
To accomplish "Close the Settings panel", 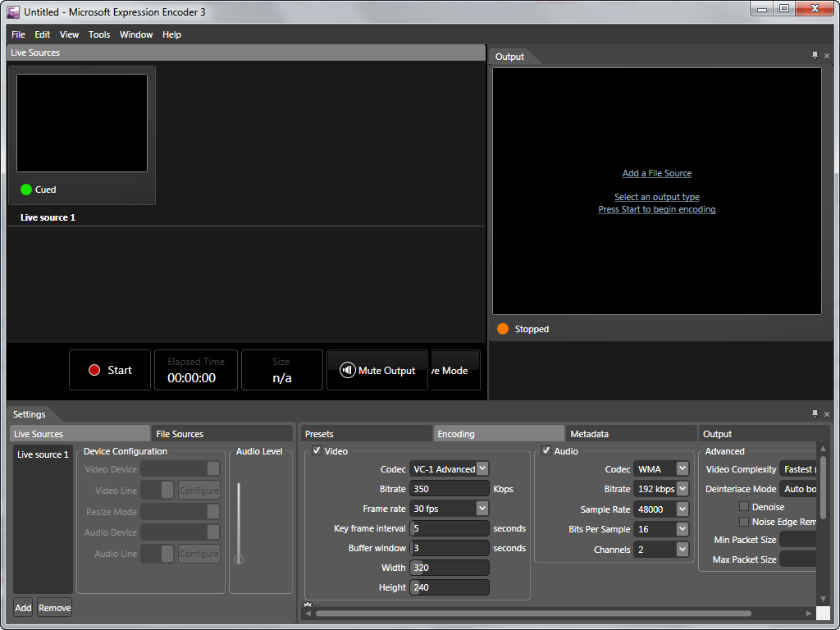I will click(x=827, y=414).
